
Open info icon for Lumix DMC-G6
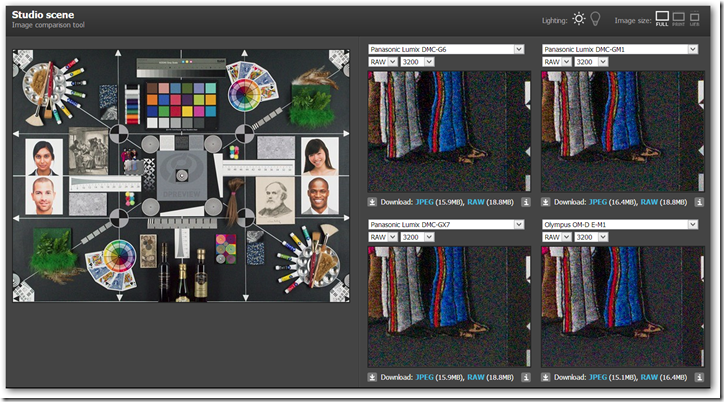(526, 202)
